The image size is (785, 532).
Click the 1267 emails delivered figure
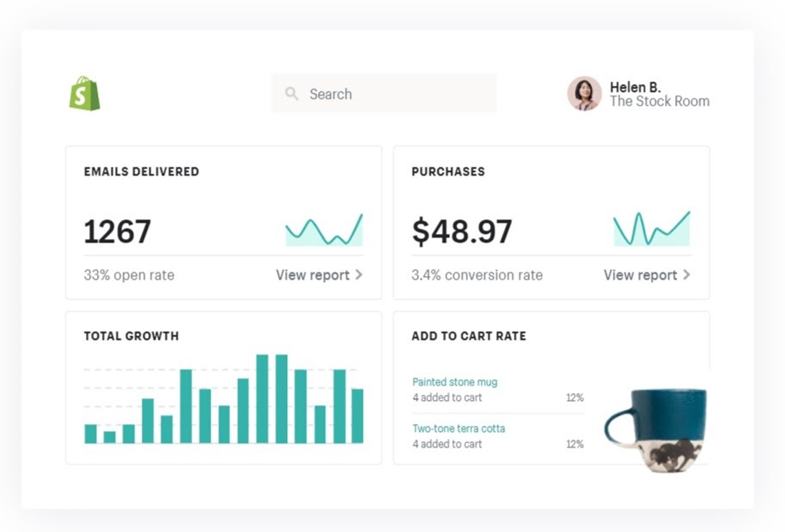(x=118, y=231)
